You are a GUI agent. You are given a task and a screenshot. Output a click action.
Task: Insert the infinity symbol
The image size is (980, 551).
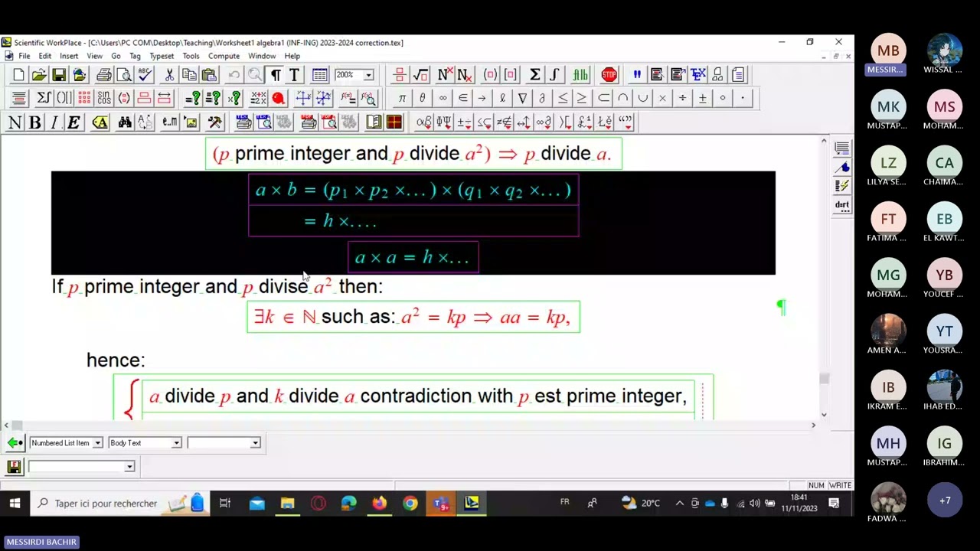(443, 98)
